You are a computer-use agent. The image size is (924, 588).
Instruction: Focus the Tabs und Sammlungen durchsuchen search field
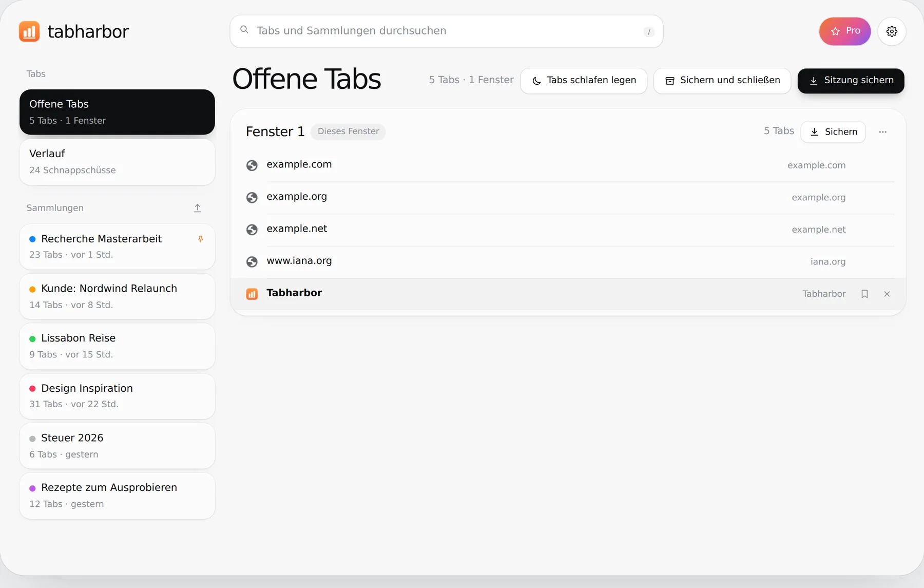click(446, 31)
